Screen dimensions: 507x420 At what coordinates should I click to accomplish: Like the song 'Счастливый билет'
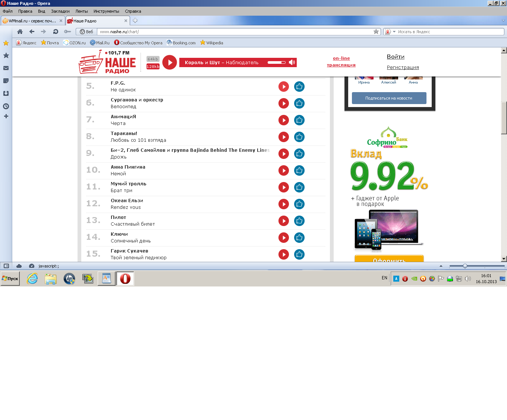pos(299,221)
